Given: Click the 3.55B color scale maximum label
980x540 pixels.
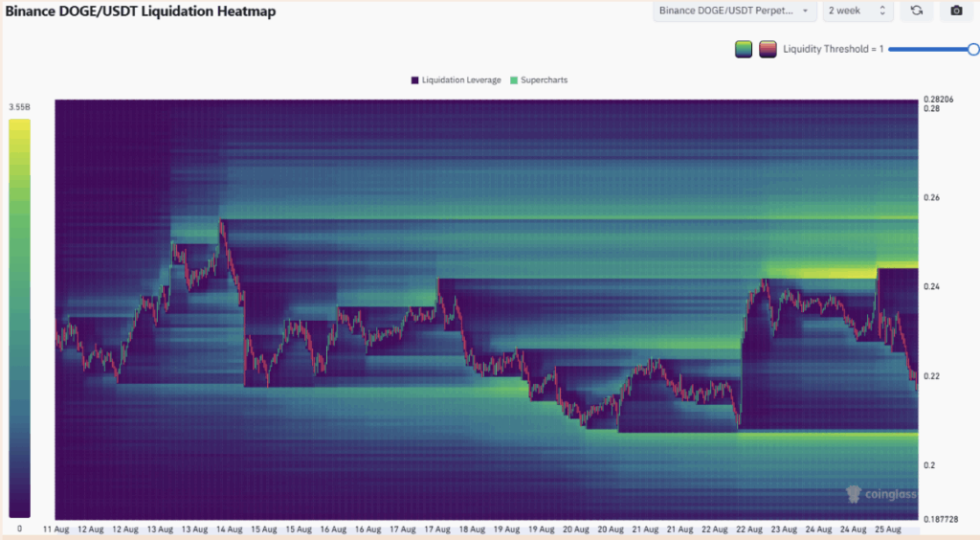Looking at the screenshot, I should 19,107.
